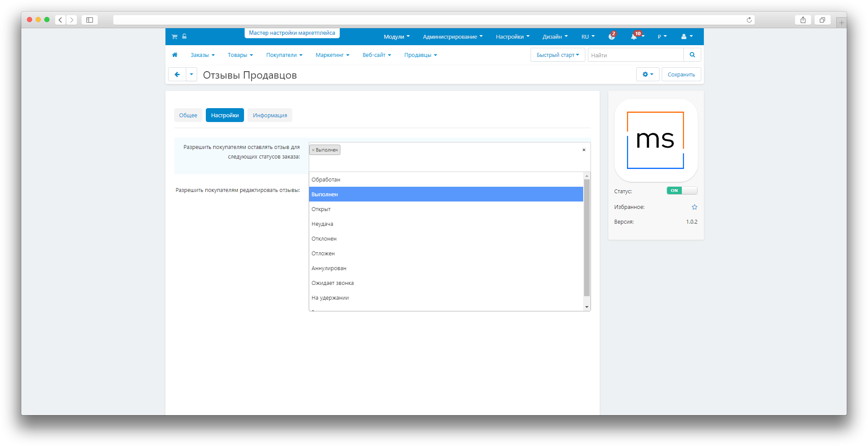Open dropdown caret next to back arrow
The width and height of the screenshot is (868, 446).
pos(191,74)
